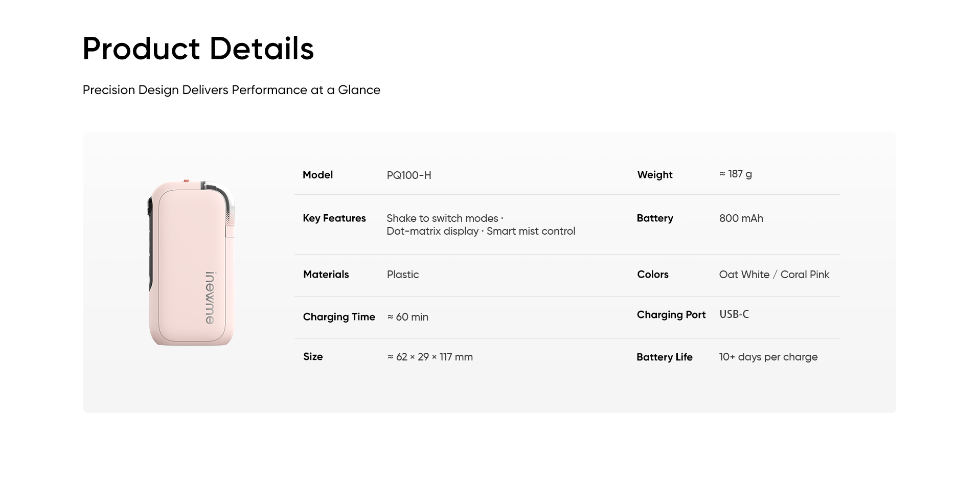The height and width of the screenshot is (499, 980).
Task: Select the Plastic material value
Action: click(403, 275)
